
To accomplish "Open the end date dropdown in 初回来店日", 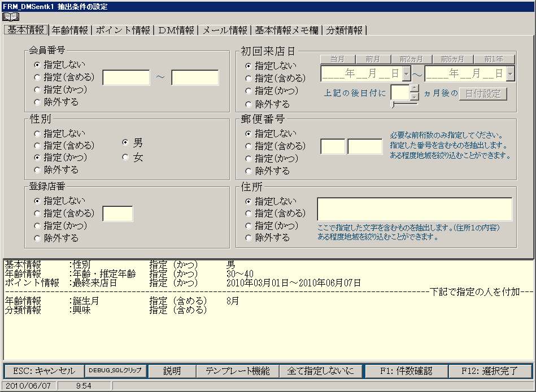I will pyautogui.click(x=511, y=74).
